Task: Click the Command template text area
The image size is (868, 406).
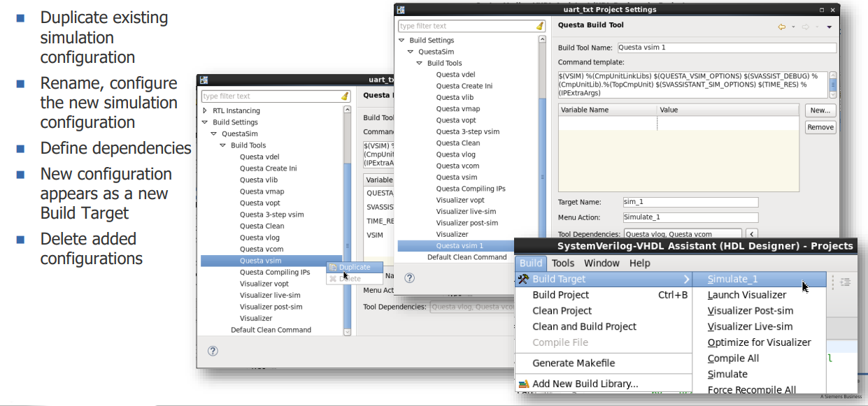Action: pos(692,84)
